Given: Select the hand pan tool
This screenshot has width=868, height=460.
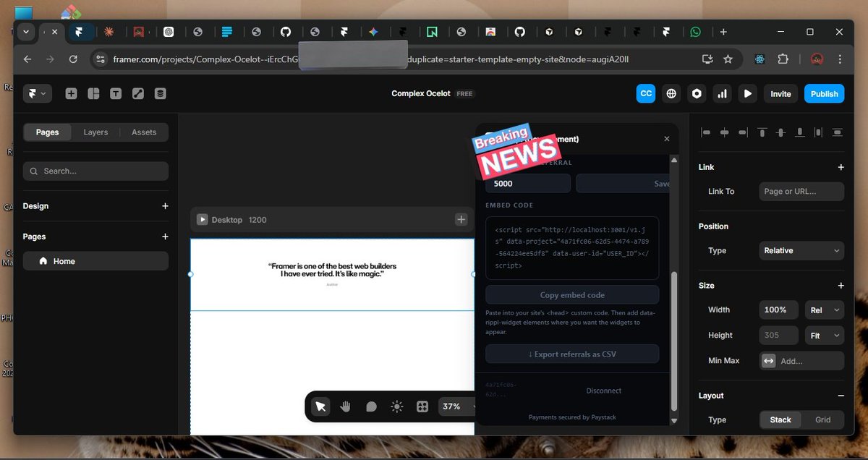Looking at the screenshot, I should [x=346, y=406].
